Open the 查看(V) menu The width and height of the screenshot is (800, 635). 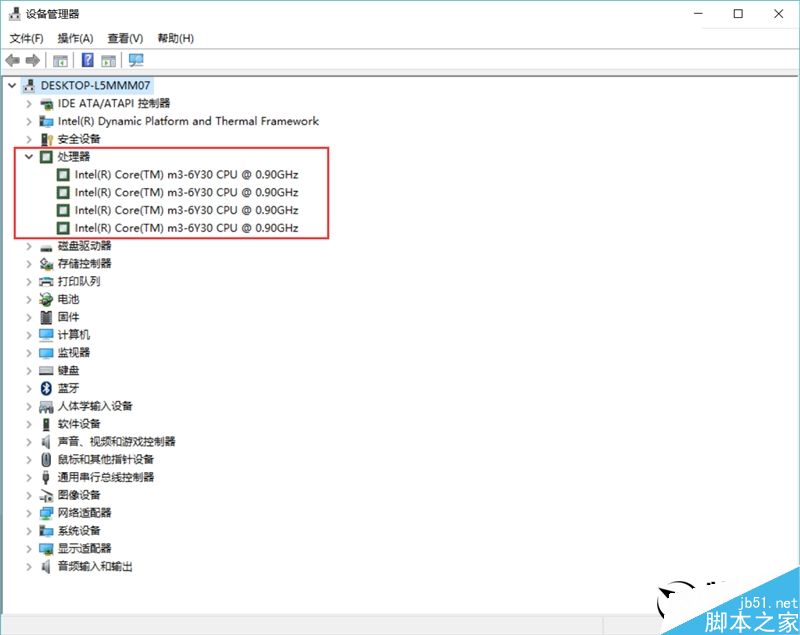(x=125, y=38)
